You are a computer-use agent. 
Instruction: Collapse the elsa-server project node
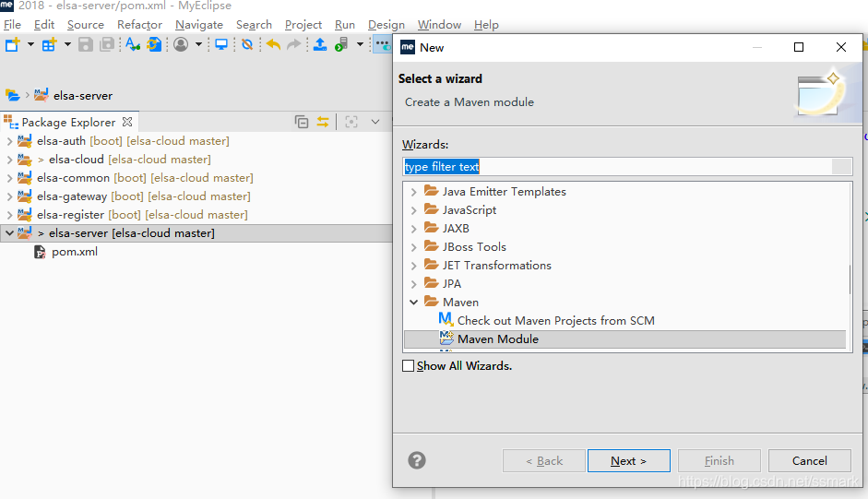[9, 233]
